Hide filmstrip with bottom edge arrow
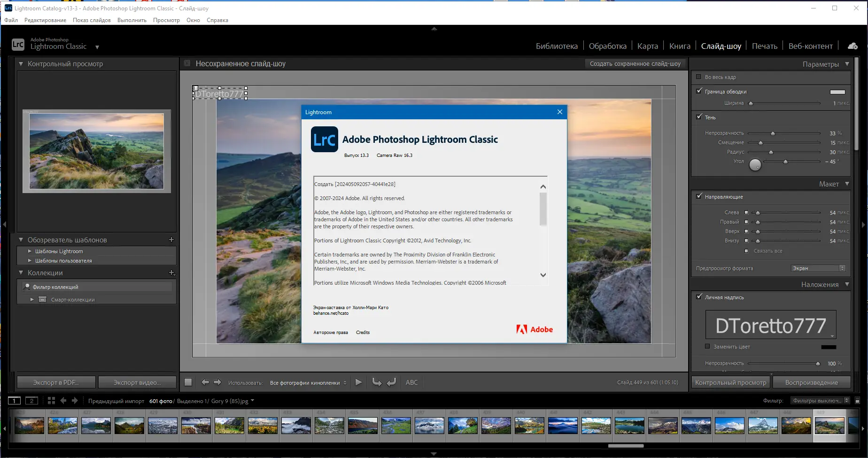The image size is (868, 458). point(434,454)
